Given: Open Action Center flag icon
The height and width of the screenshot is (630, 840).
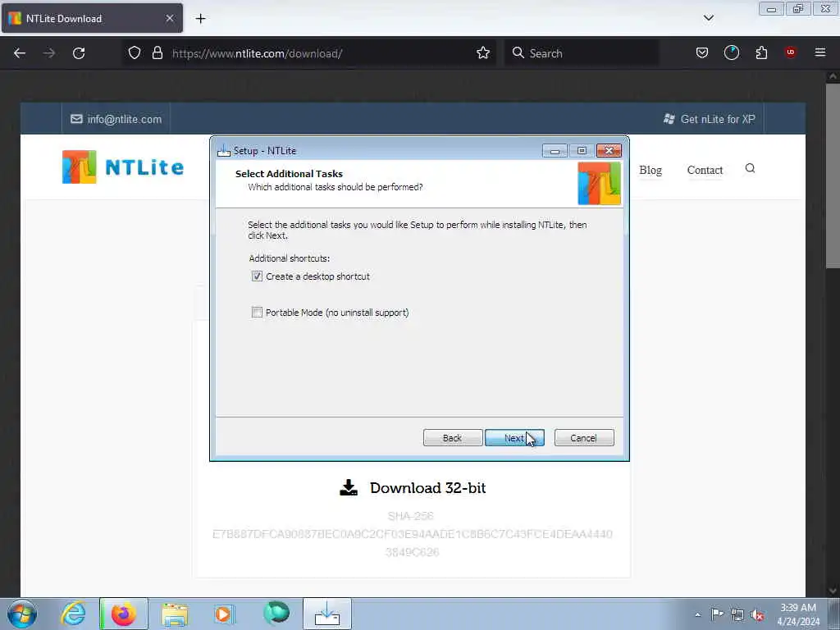Looking at the screenshot, I should click(717, 614).
